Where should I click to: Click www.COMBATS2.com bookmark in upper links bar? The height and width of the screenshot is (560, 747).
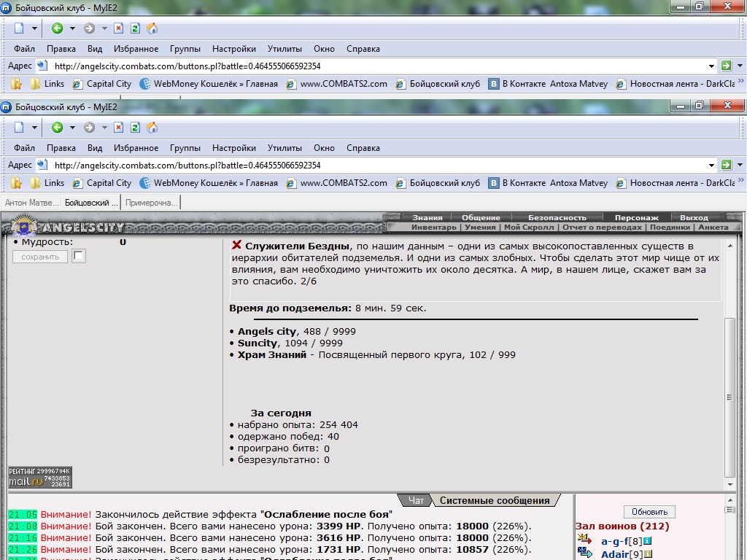click(x=337, y=84)
